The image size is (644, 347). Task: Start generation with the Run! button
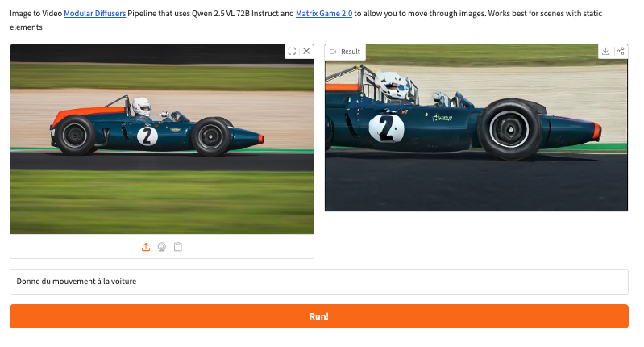(x=319, y=316)
